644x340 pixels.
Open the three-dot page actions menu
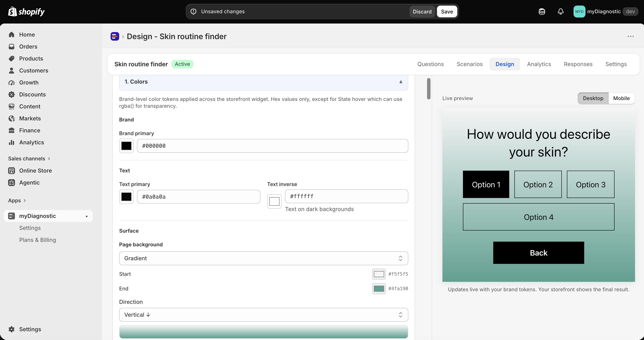click(x=631, y=36)
